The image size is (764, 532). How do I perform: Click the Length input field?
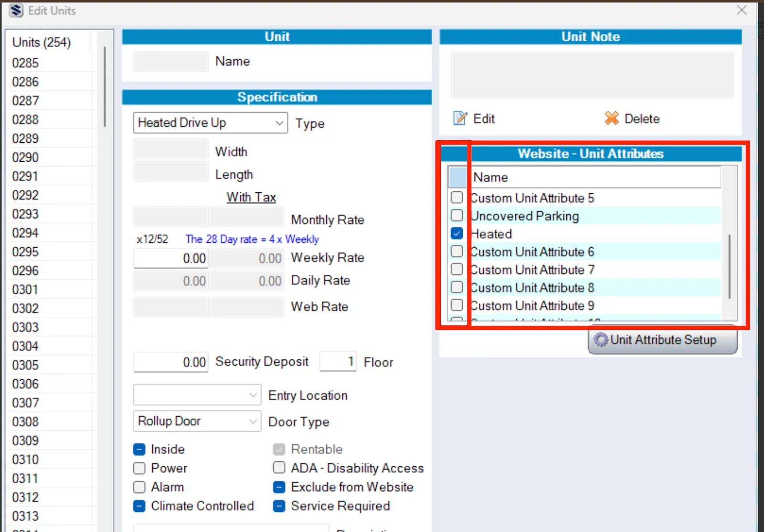171,171
